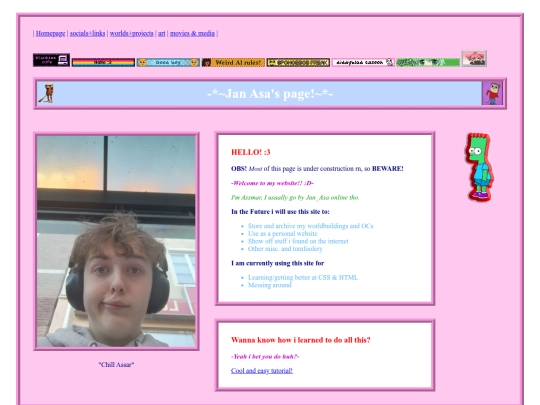Click the 'Messing around' bullet

[269, 285]
